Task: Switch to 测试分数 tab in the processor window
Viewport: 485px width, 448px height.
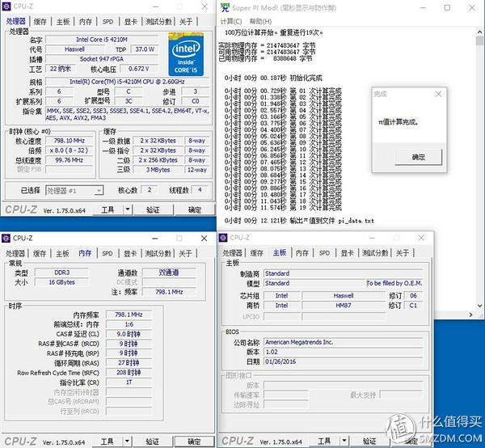Action: [x=158, y=22]
